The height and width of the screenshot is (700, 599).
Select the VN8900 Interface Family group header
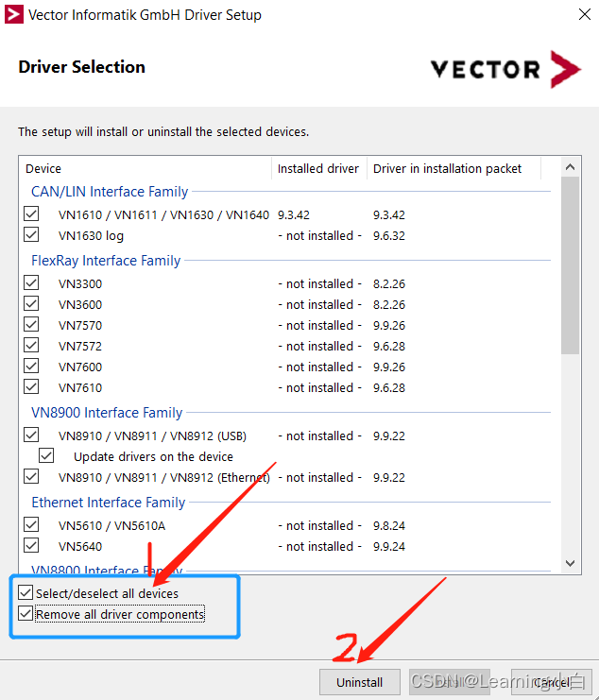point(107,413)
